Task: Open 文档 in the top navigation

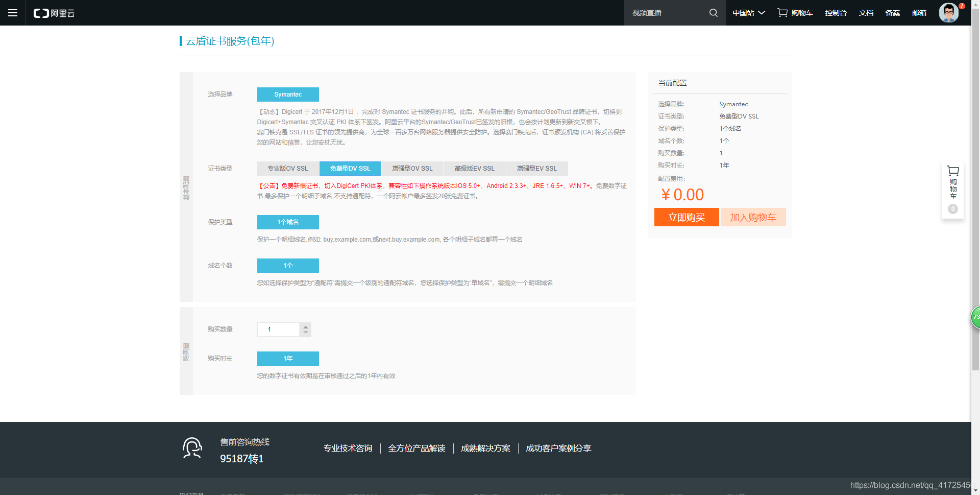Action: [x=866, y=13]
